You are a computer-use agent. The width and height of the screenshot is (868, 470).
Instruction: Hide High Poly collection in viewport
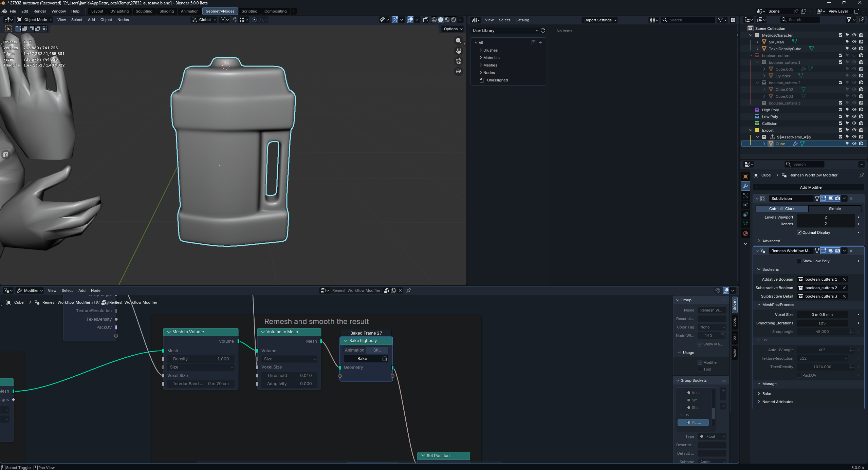(854, 110)
